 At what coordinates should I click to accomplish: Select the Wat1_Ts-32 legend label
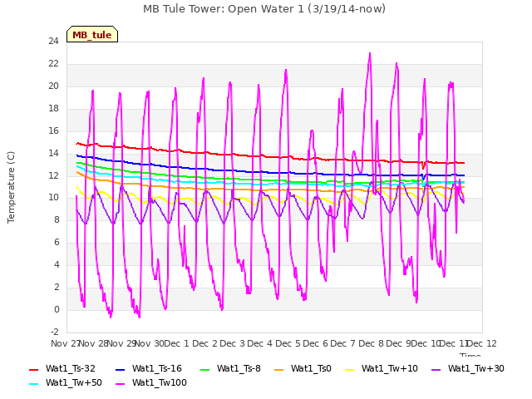pos(71,368)
